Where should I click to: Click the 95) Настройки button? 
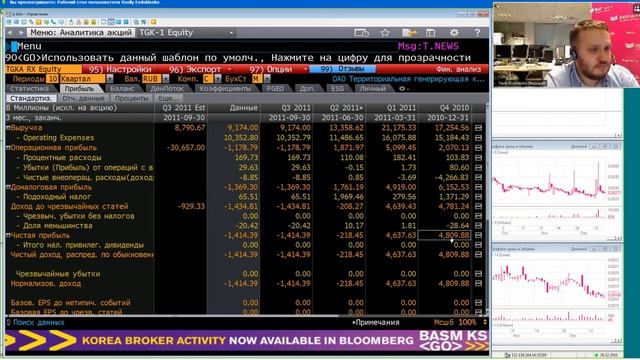tap(120, 69)
